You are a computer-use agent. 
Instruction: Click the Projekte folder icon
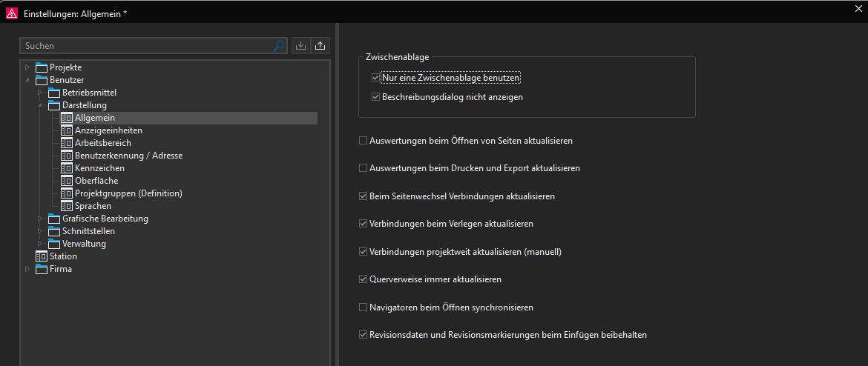[42, 67]
